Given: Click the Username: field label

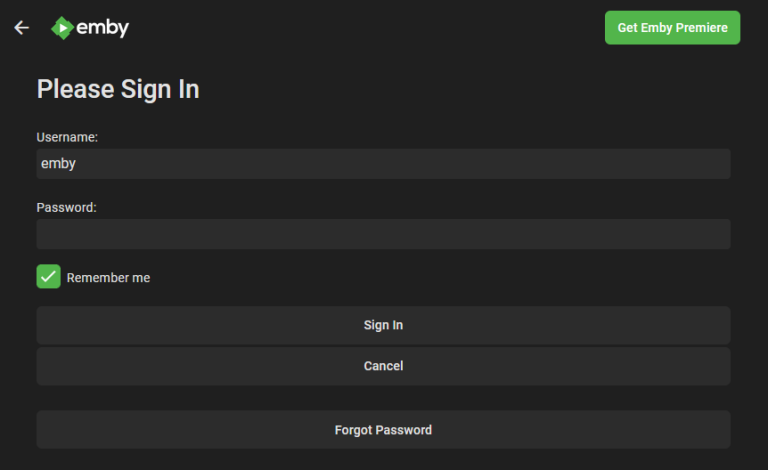Looking at the screenshot, I should click(67, 137).
